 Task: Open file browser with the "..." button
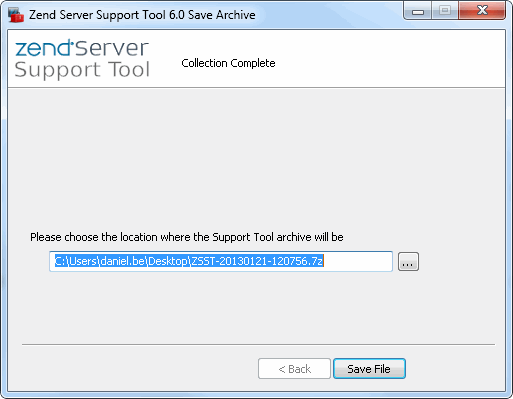(x=408, y=262)
